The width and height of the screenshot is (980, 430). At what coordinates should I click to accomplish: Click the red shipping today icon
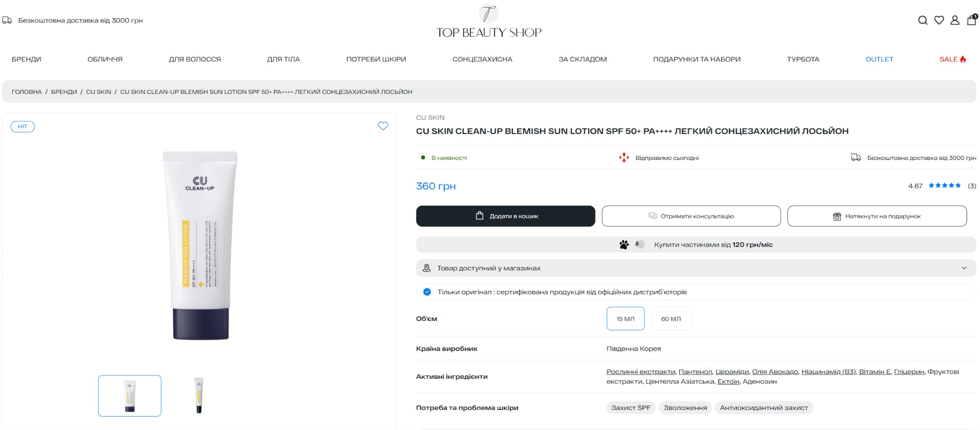624,158
